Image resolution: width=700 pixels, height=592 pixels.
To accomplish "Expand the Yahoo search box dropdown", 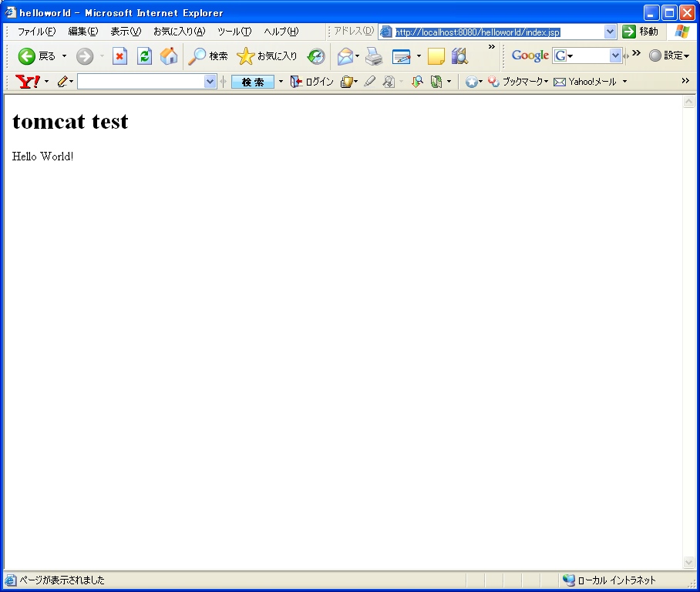I will tap(210, 82).
